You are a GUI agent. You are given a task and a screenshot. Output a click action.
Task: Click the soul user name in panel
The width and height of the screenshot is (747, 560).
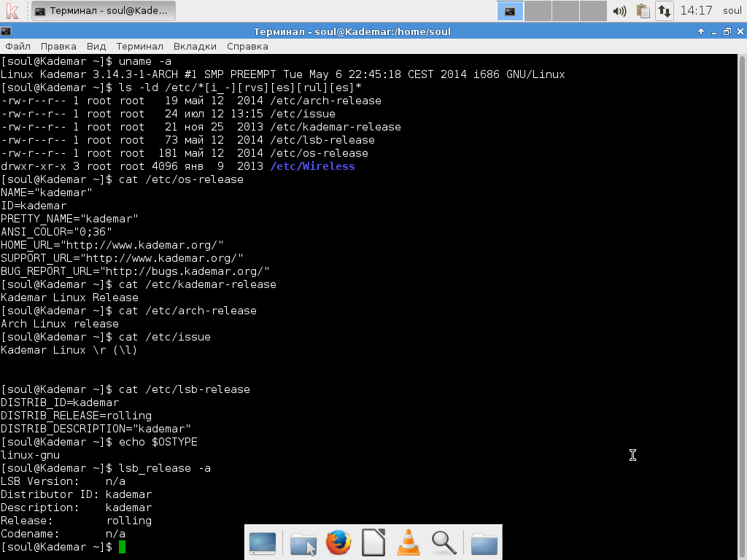(732, 10)
